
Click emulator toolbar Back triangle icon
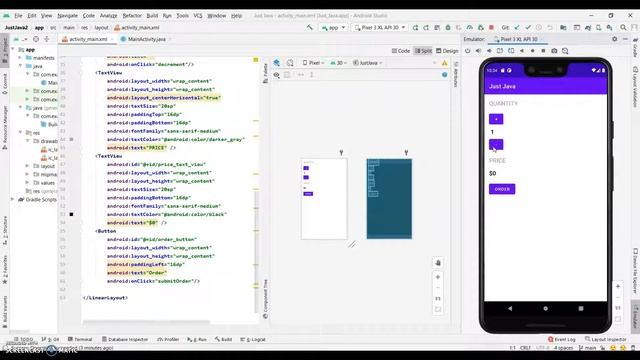522,51
